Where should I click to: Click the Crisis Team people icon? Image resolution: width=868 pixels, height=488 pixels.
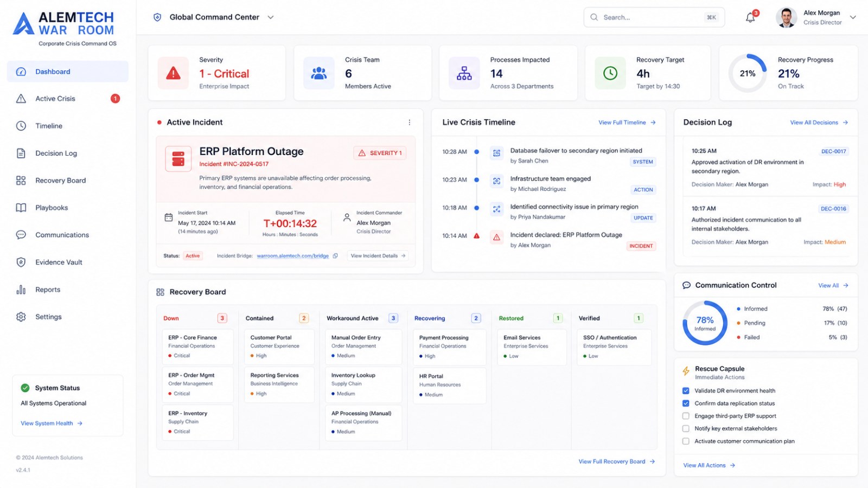pos(319,73)
